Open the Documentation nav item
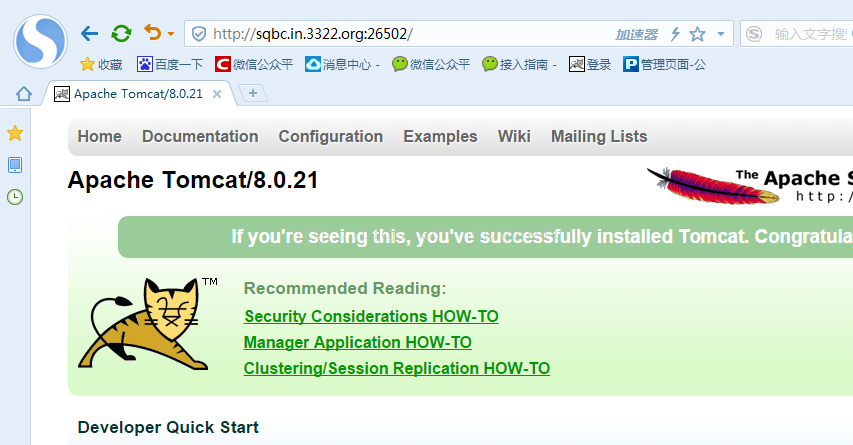This screenshot has height=445, width=853. (200, 136)
